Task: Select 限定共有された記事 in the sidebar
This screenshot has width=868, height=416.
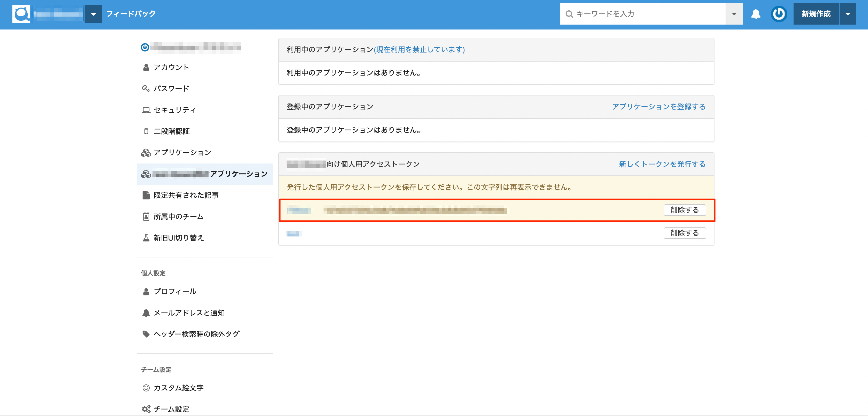Action: [x=186, y=195]
